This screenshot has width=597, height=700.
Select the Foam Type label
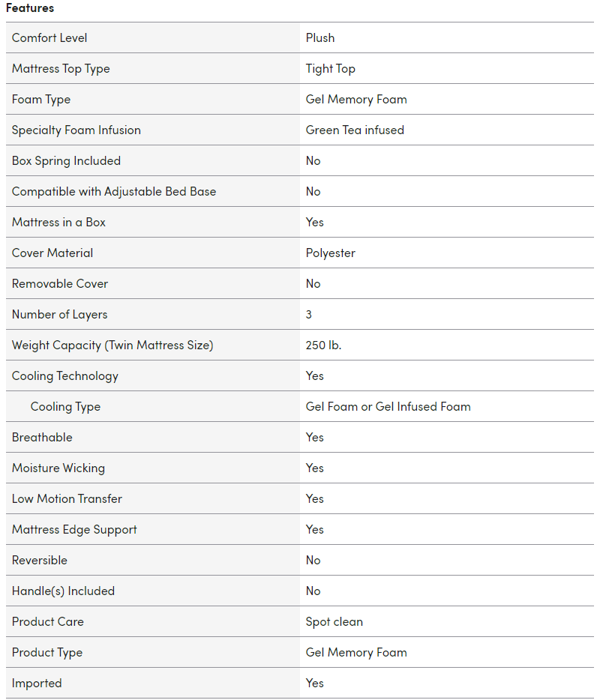click(x=41, y=99)
